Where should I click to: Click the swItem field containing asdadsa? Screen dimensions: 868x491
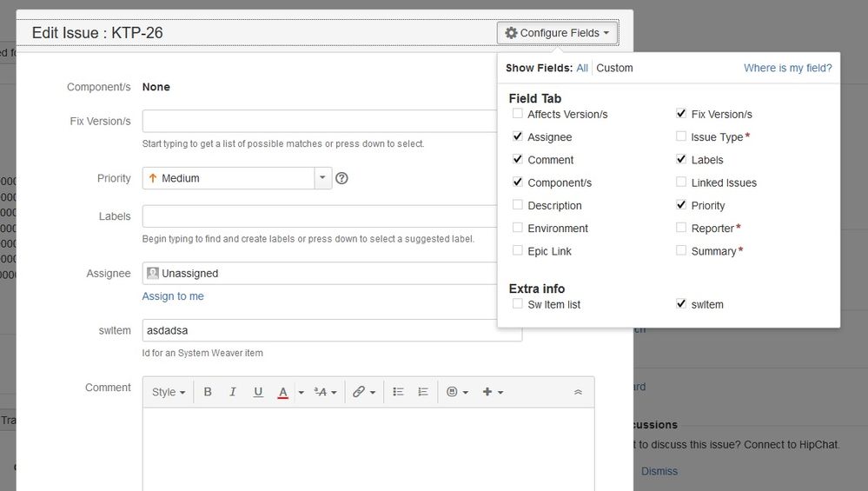(x=332, y=330)
